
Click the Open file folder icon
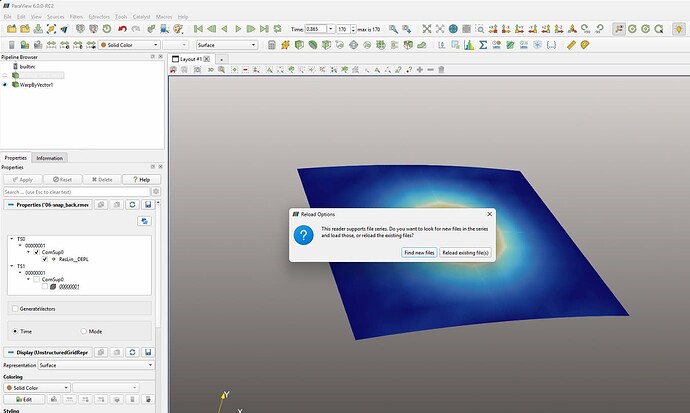[x=11, y=29]
